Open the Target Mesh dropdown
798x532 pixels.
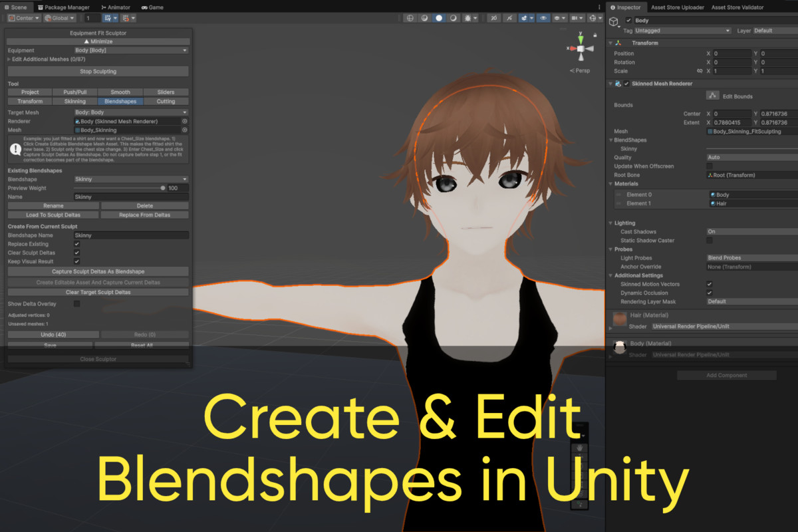click(131, 113)
